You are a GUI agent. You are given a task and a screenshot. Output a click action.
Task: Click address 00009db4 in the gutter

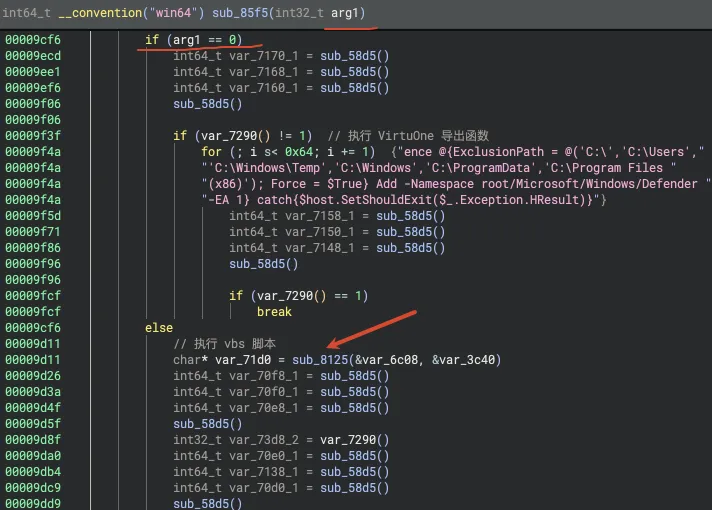pyautogui.click(x=33, y=471)
